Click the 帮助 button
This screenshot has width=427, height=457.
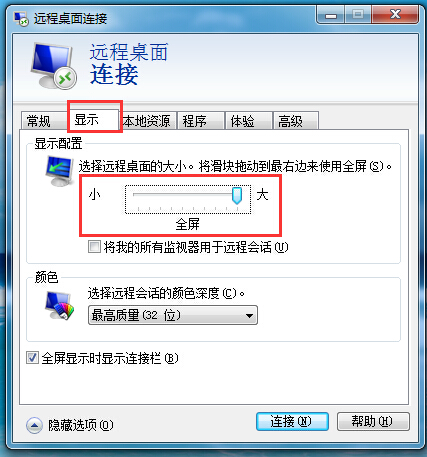point(373,421)
